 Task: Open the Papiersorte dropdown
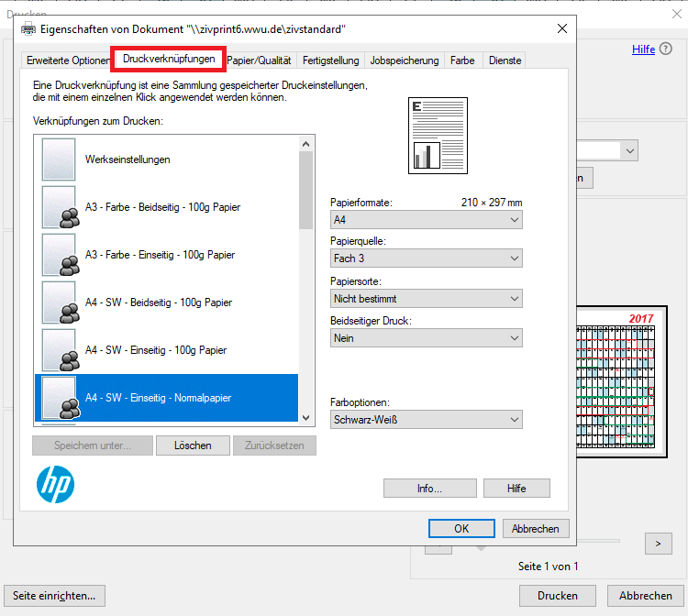click(x=426, y=299)
